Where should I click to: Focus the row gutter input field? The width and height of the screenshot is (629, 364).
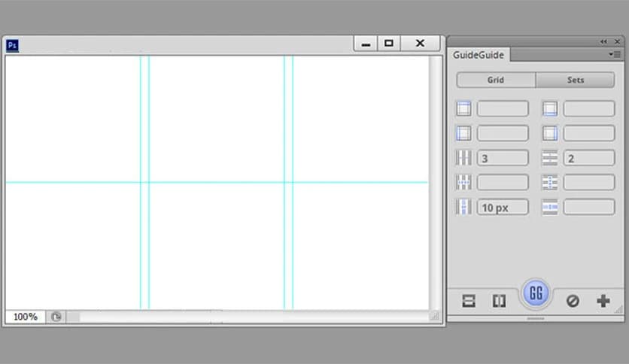point(589,208)
